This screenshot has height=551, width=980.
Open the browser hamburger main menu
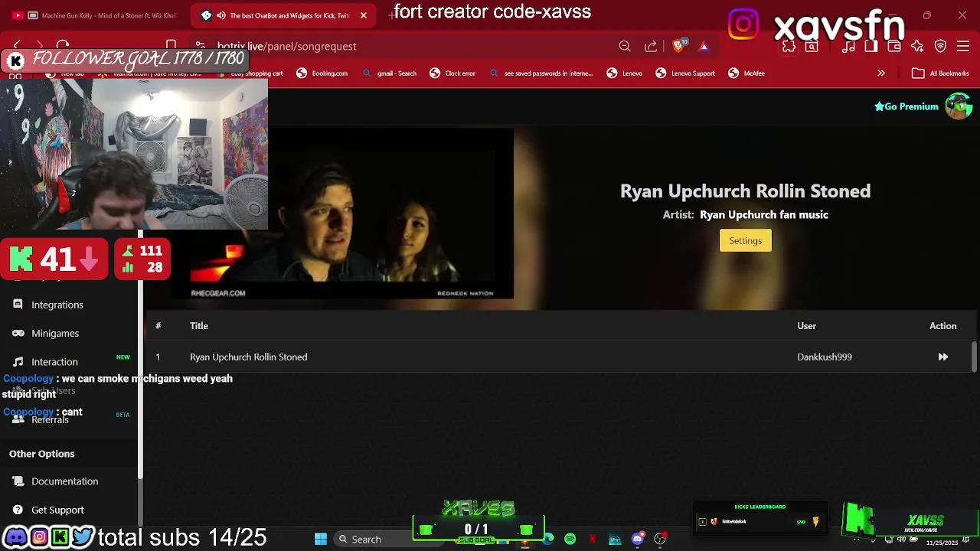click(x=963, y=46)
